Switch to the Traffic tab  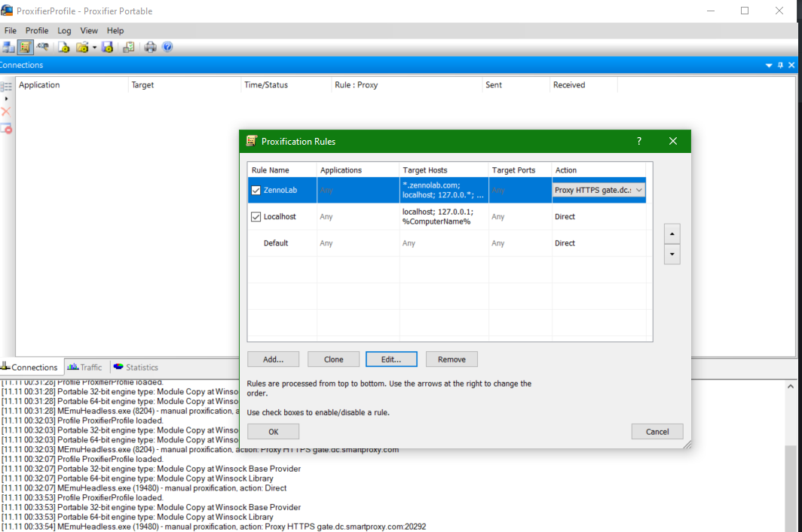[x=84, y=367]
